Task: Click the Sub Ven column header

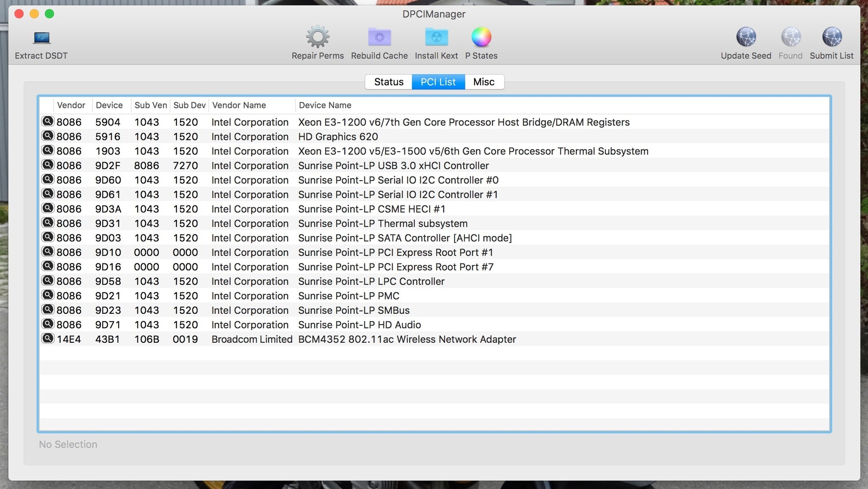Action: 150,105
